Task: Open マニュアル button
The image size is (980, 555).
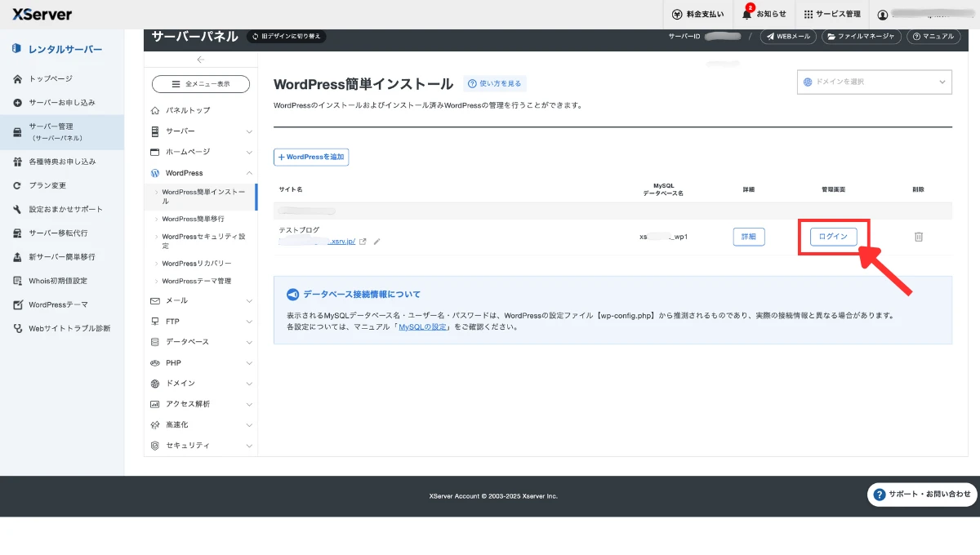Action: click(933, 37)
